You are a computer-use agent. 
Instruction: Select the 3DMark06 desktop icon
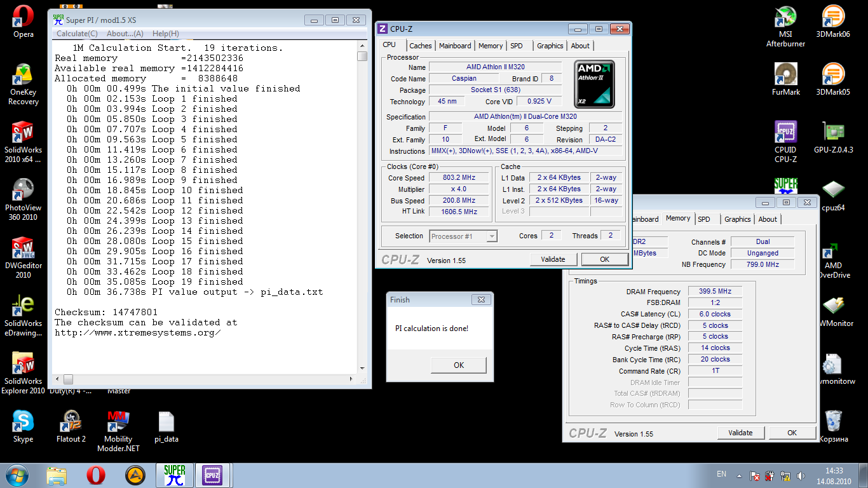[833, 21]
